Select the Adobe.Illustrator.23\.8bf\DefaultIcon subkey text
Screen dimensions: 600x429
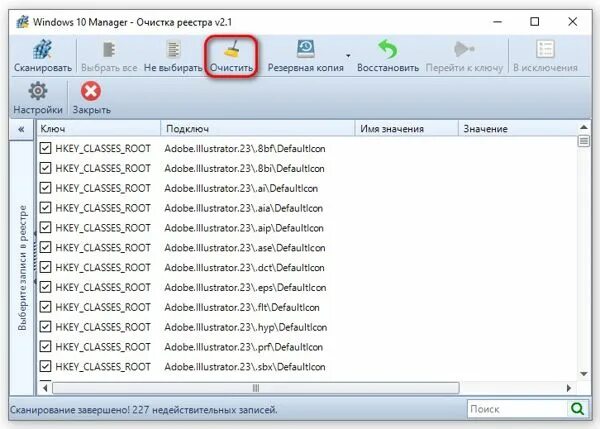pyautogui.click(x=245, y=148)
